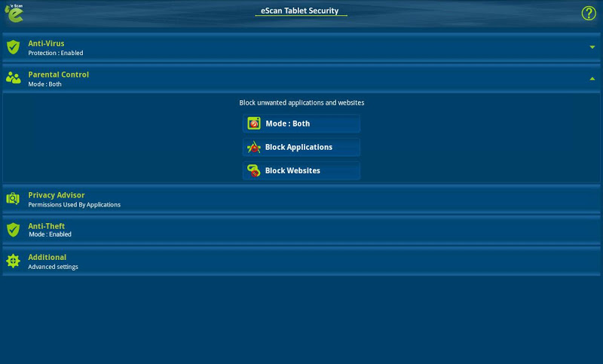Image resolution: width=603 pixels, height=364 pixels.
Task: Click the Anti-Theft shield icon
Action: [x=13, y=230]
